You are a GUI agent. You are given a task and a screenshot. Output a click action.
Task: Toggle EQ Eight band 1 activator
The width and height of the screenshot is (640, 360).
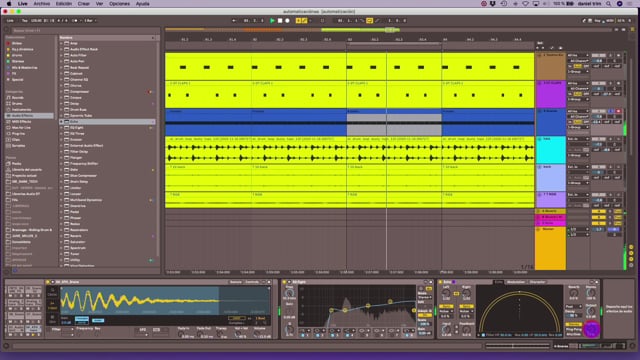click(303, 336)
